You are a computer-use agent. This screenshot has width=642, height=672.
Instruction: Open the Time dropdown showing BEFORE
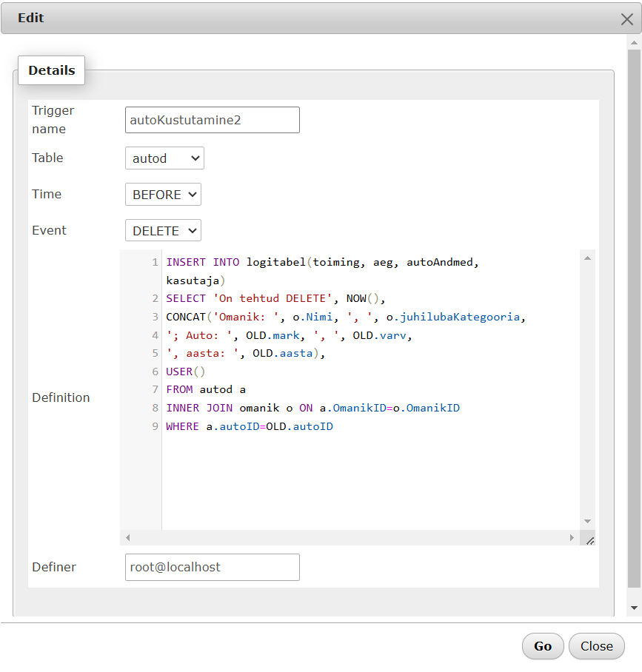click(163, 195)
